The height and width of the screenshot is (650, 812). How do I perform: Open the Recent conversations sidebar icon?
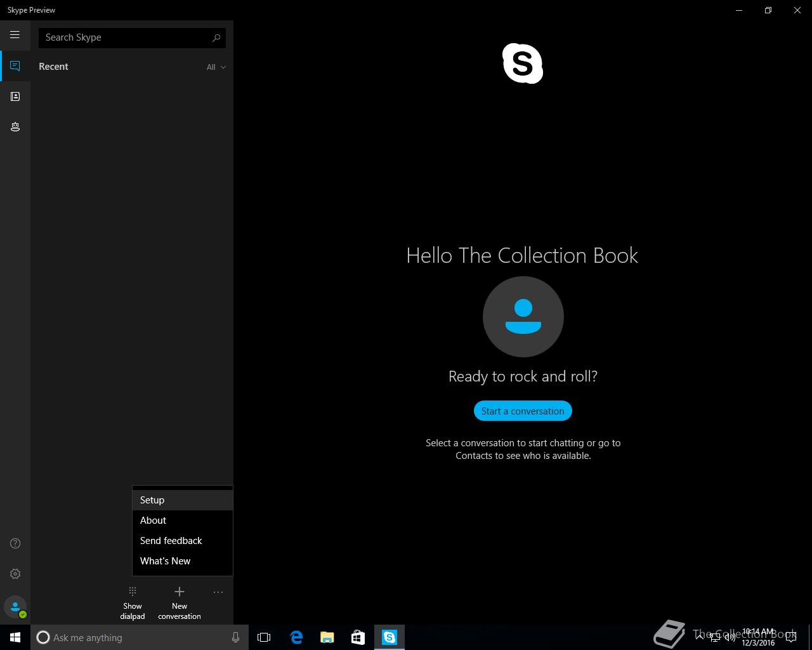pyautogui.click(x=15, y=66)
